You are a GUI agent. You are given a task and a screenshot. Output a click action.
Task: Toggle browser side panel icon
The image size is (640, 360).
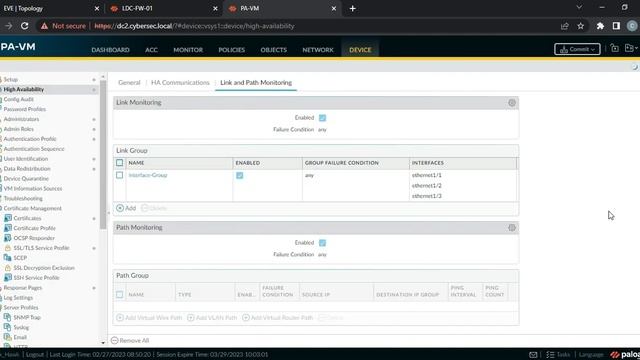616,26
